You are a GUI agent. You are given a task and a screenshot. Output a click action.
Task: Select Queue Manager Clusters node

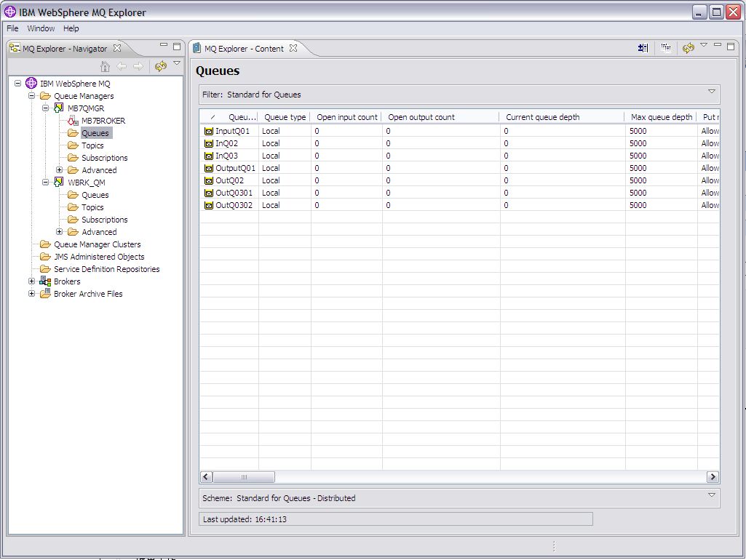[98, 244]
